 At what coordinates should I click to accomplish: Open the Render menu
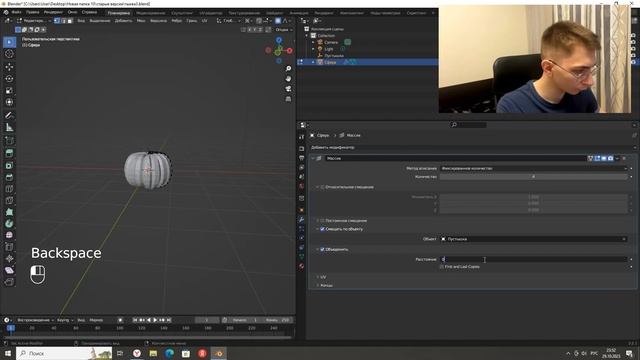[x=53, y=12]
